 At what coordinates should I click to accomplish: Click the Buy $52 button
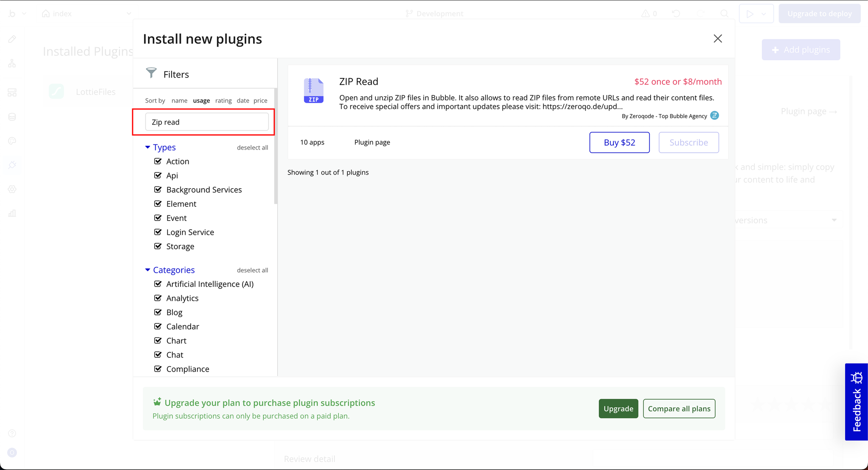click(x=619, y=142)
